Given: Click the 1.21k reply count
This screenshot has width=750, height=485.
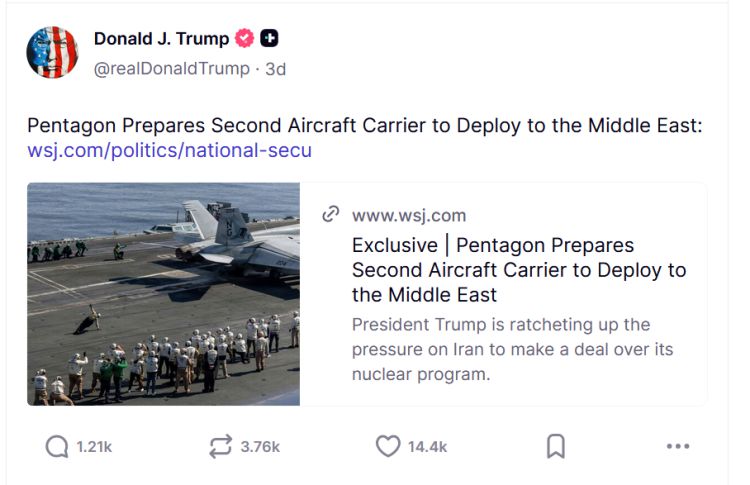Looking at the screenshot, I should (x=94, y=447).
